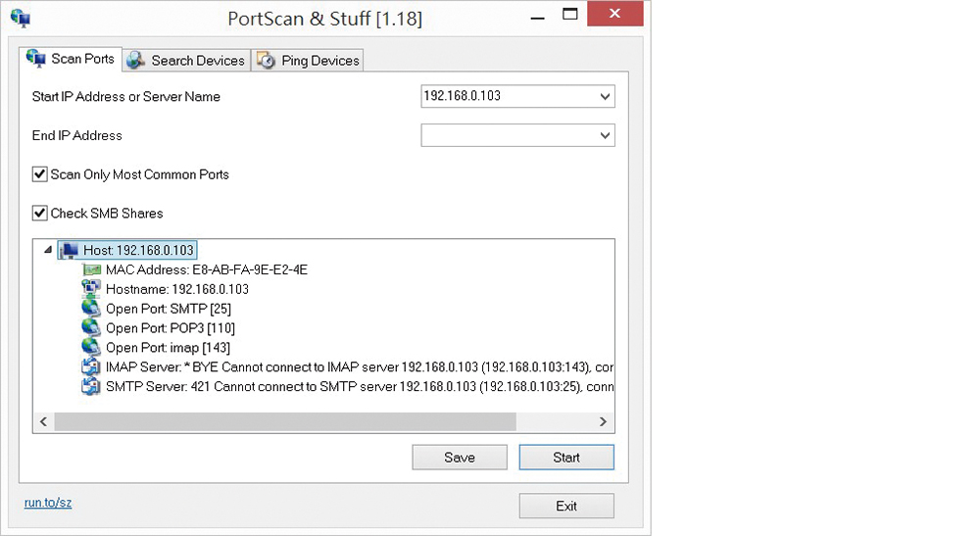Image resolution: width=980 pixels, height=536 pixels.
Task: Maximize the PortScan & Stuff window
Action: point(570,15)
